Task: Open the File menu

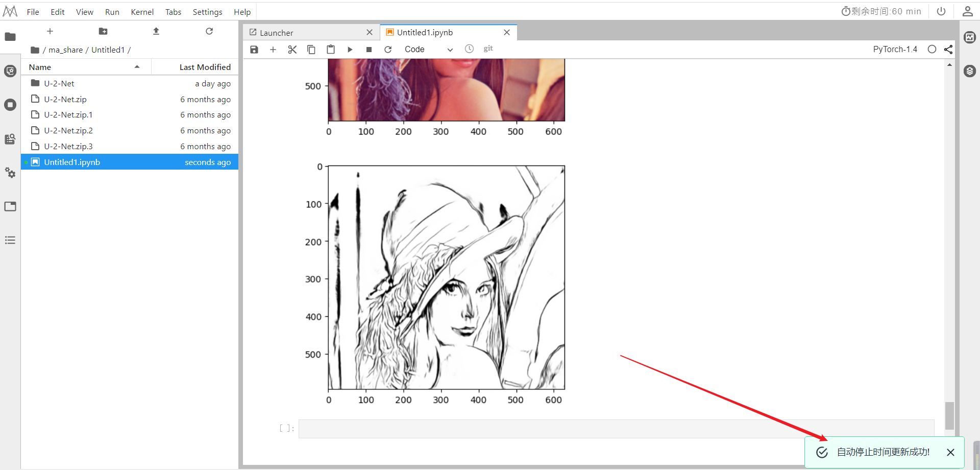Action: pyautogui.click(x=33, y=12)
